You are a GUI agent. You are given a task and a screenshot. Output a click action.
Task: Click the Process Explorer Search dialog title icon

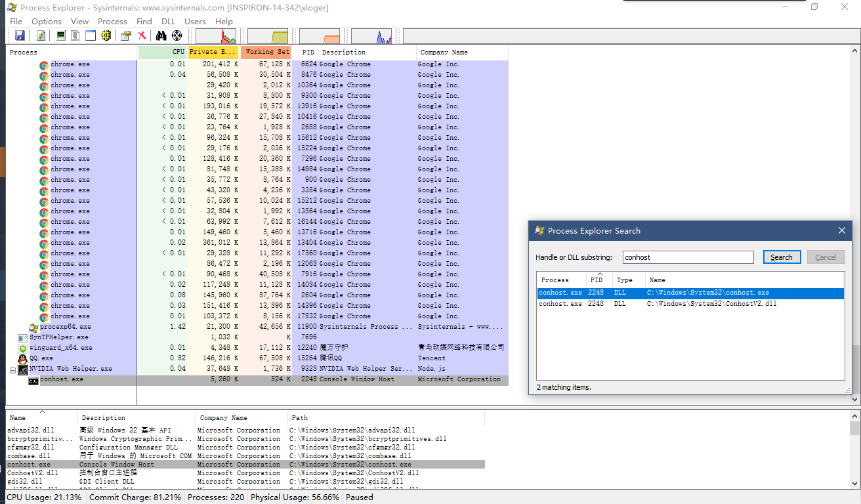[539, 230]
